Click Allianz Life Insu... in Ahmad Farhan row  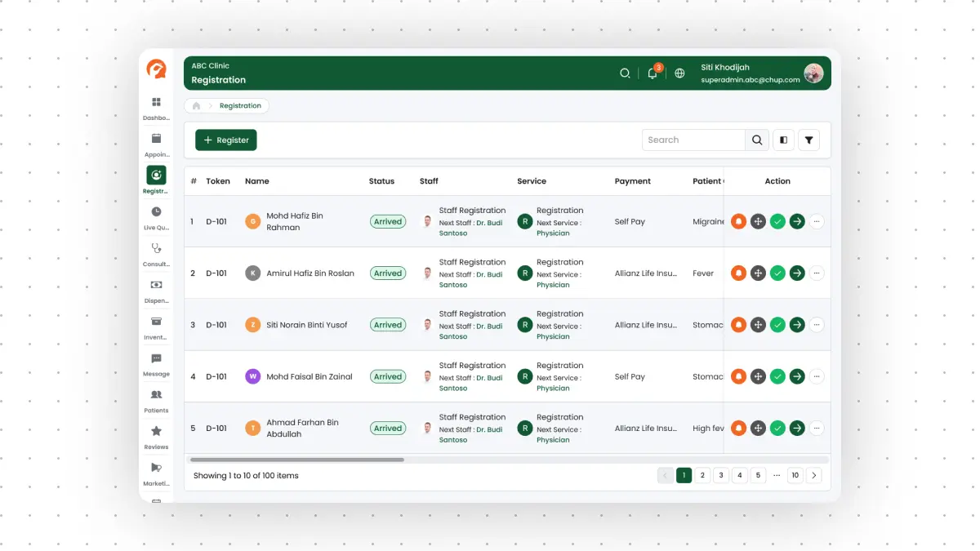646,428
